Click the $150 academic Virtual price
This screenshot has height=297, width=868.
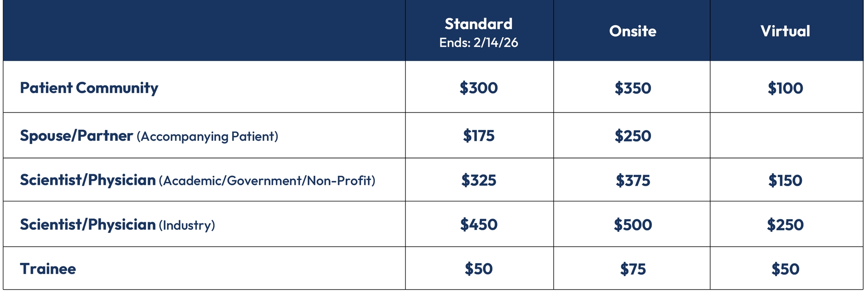coord(785,181)
